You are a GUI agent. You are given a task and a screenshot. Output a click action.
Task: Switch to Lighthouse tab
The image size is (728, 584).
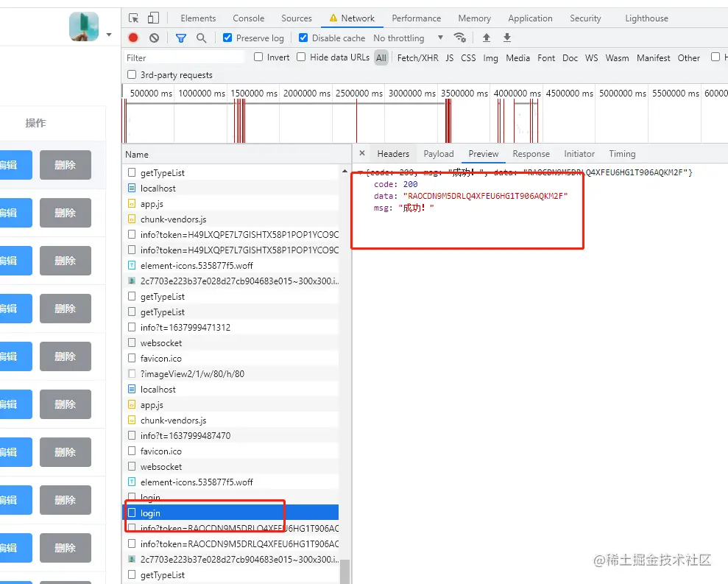[646, 18]
